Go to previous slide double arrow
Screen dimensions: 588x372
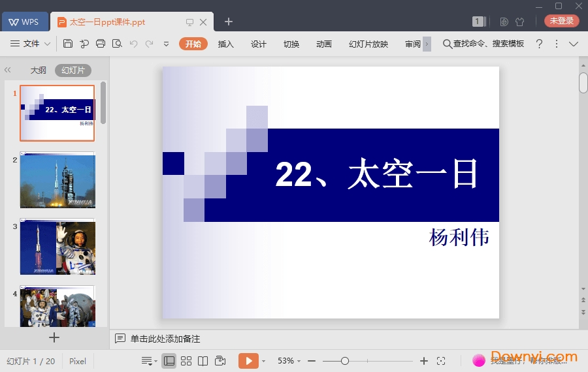coord(583,300)
